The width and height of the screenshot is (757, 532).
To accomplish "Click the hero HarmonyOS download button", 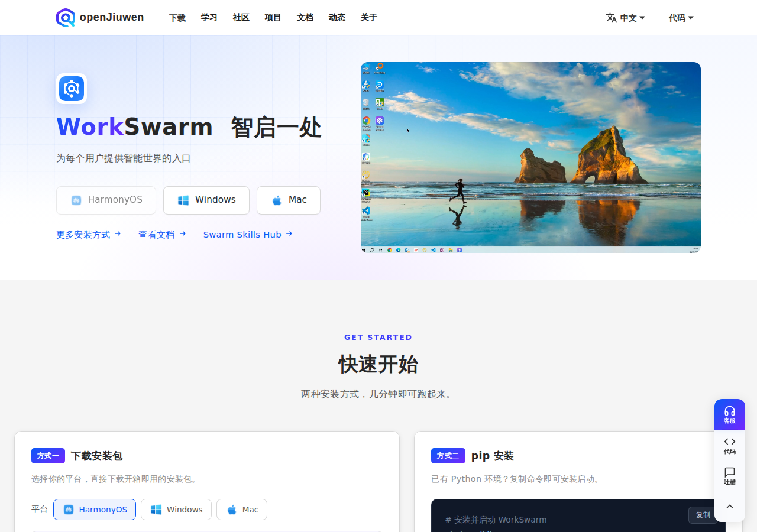I will [106, 200].
